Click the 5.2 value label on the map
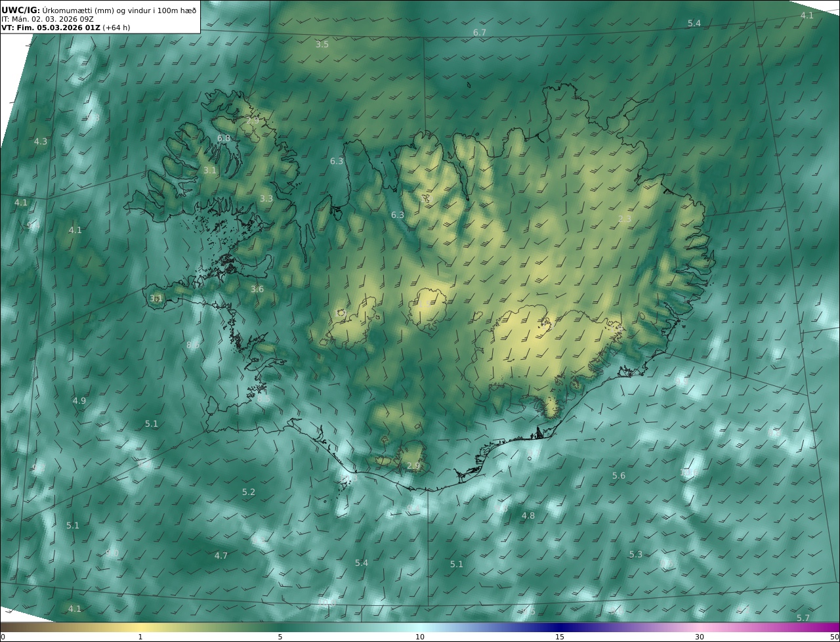 pyautogui.click(x=249, y=492)
